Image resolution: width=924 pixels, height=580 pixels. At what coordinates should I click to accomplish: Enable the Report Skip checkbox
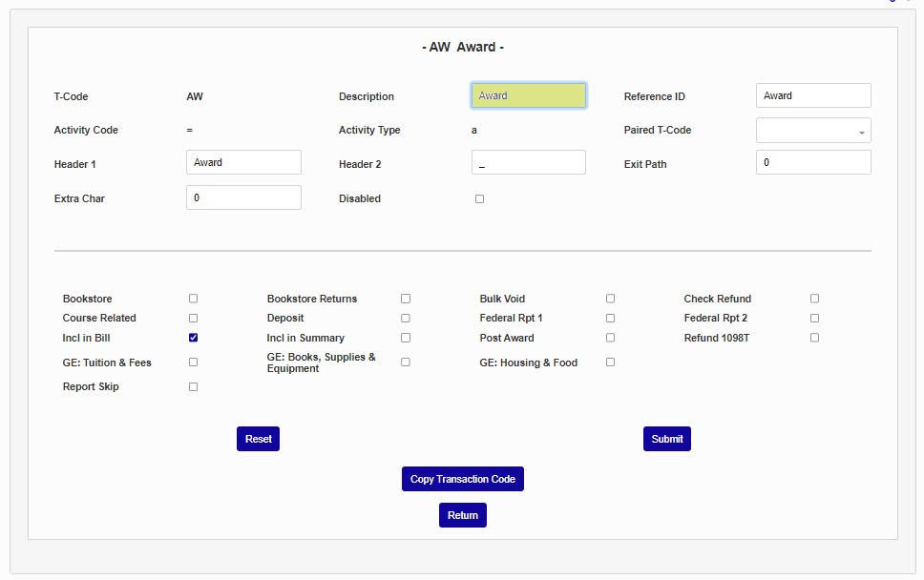[x=193, y=387]
